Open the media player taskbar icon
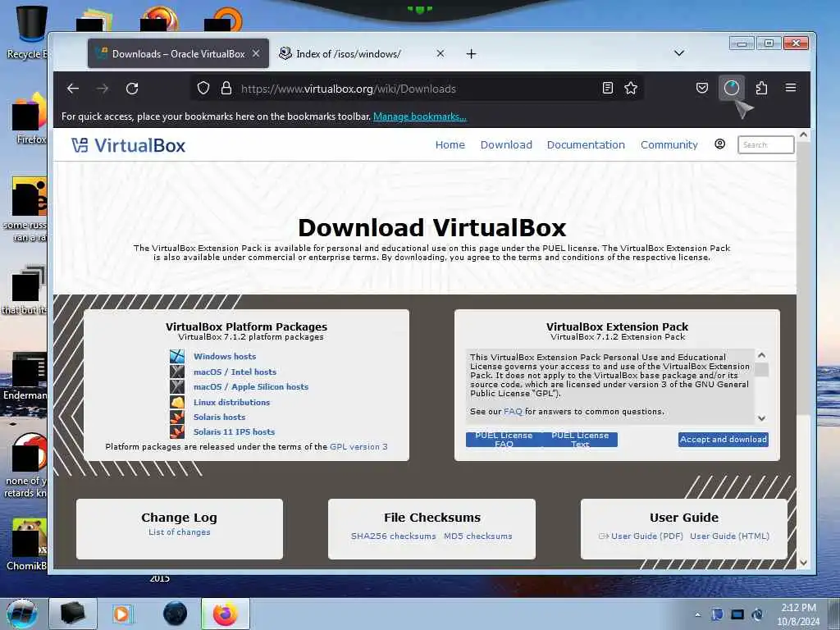 [121, 614]
